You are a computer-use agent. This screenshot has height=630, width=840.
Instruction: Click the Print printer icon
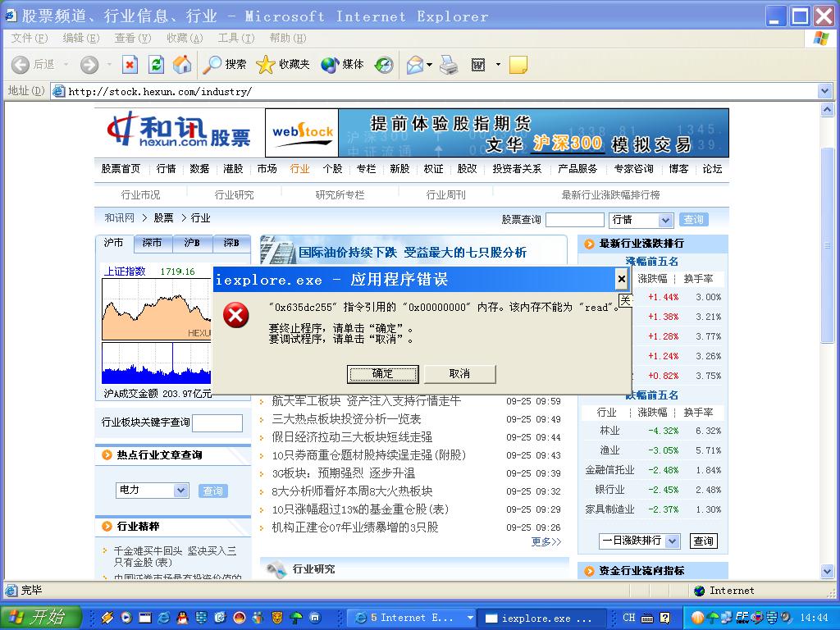tap(449, 65)
